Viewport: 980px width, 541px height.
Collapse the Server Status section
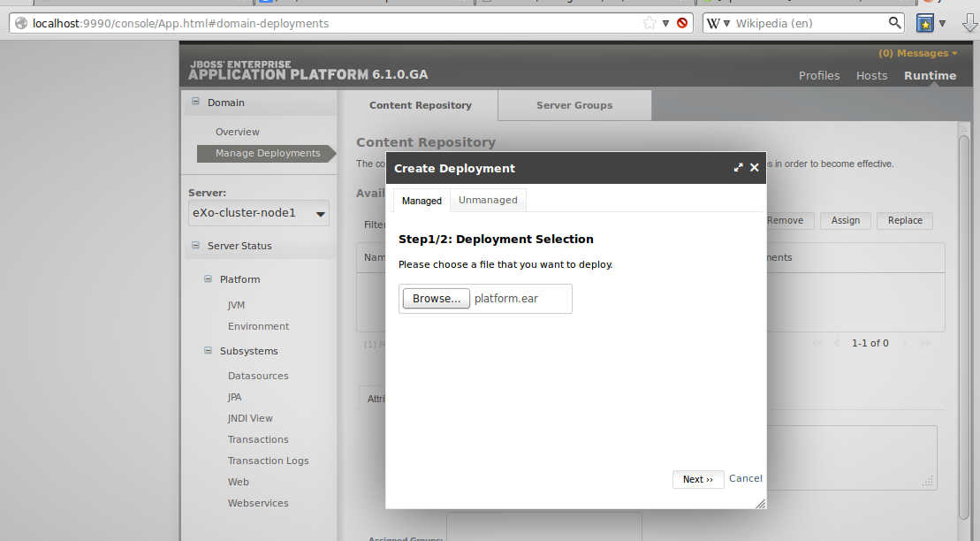195,246
